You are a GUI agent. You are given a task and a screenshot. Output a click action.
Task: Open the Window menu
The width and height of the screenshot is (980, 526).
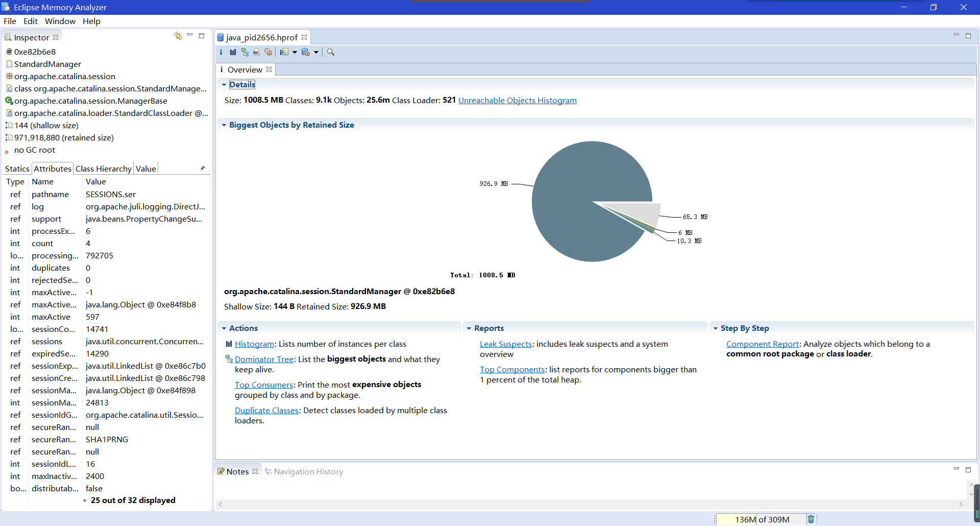click(60, 21)
